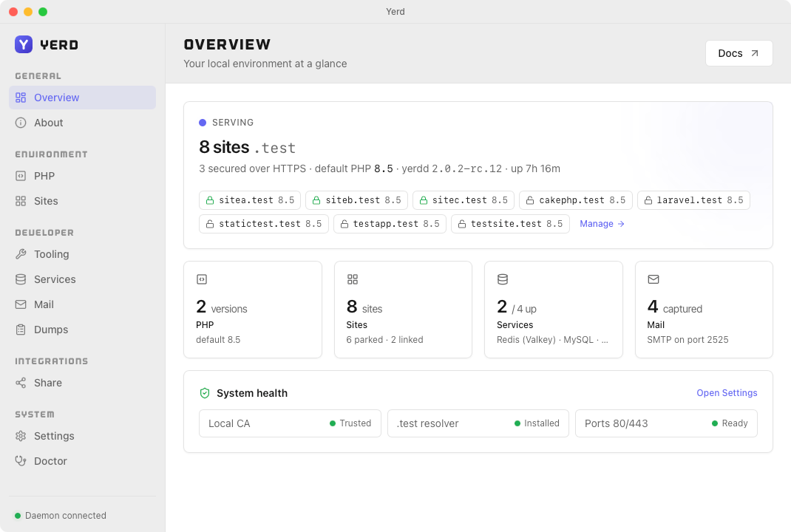
Task: Open the Share integration page
Action: click(x=82, y=383)
